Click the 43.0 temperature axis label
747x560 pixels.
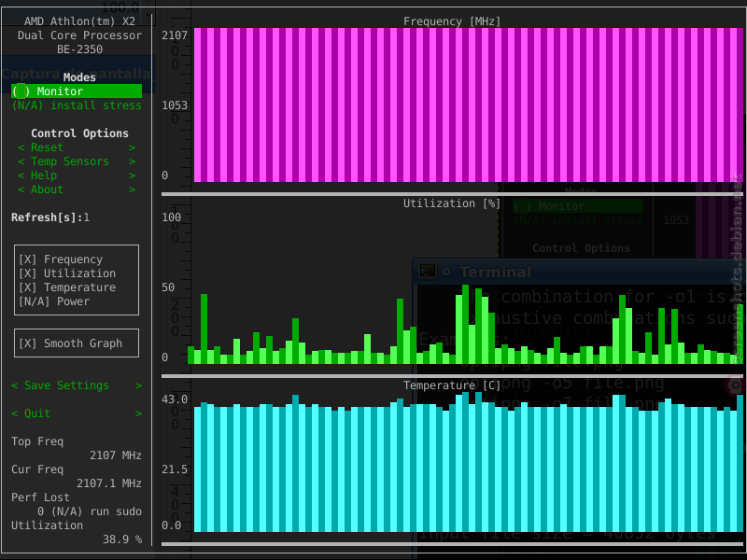coord(175,399)
